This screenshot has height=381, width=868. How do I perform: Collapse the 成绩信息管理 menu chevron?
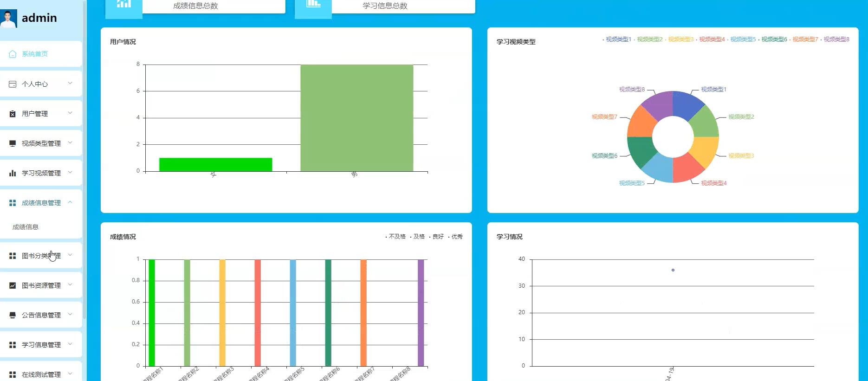pos(70,202)
